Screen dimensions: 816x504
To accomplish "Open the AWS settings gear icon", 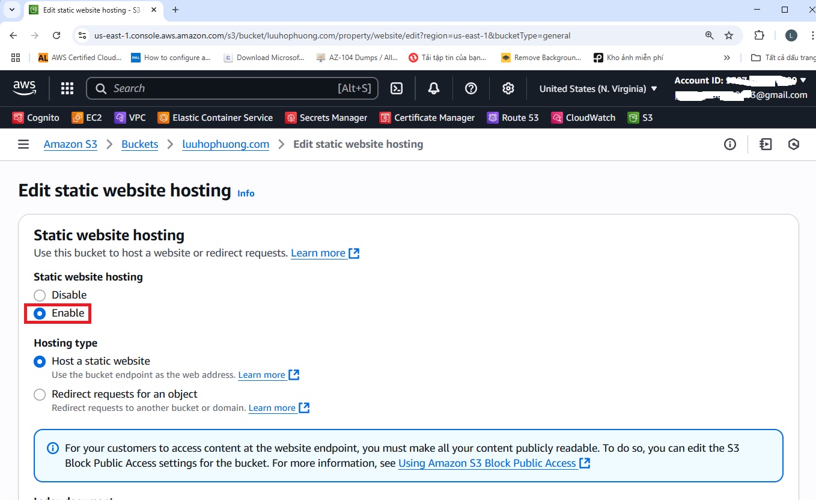I will pos(508,88).
